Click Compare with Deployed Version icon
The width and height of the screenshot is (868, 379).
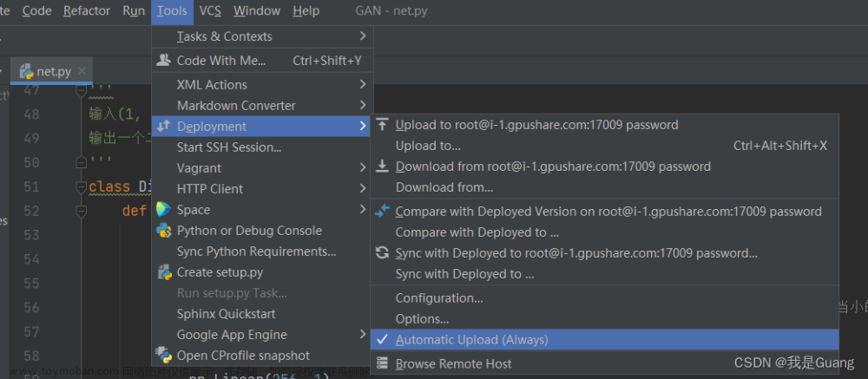pos(382,211)
